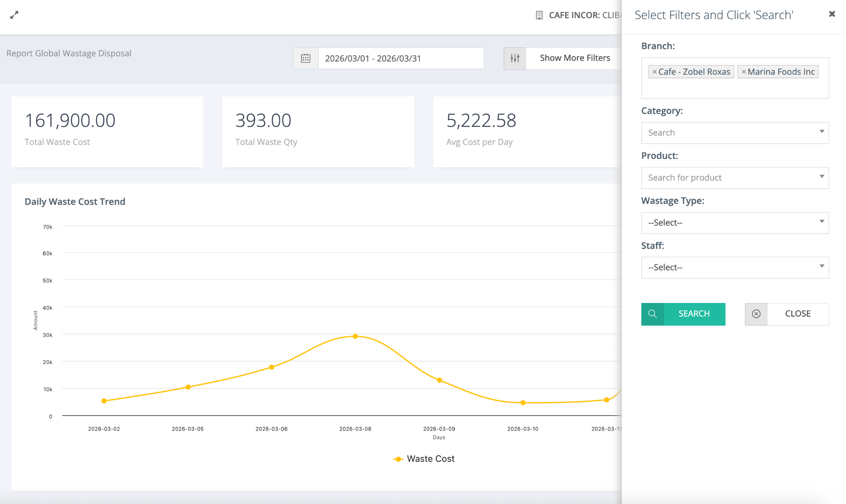This screenshot has height=504, width=846.
Task: Click the filter sliders icon
Action: [x=515, y=58]
